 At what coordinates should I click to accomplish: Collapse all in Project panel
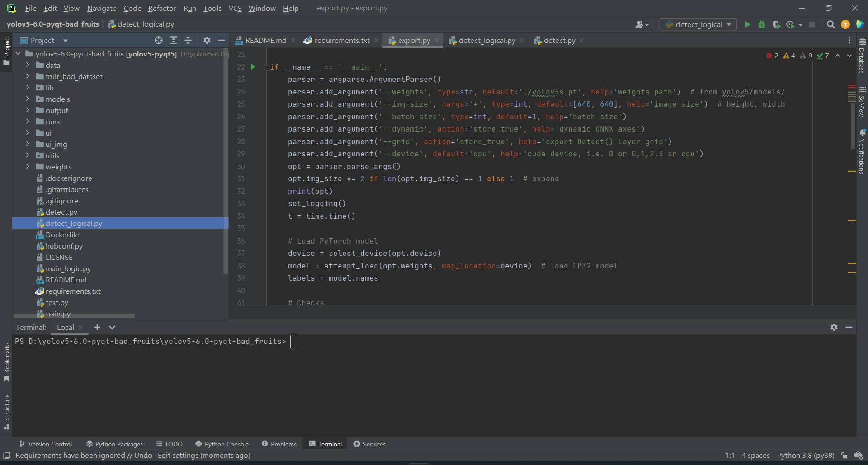tap(188, 40)
